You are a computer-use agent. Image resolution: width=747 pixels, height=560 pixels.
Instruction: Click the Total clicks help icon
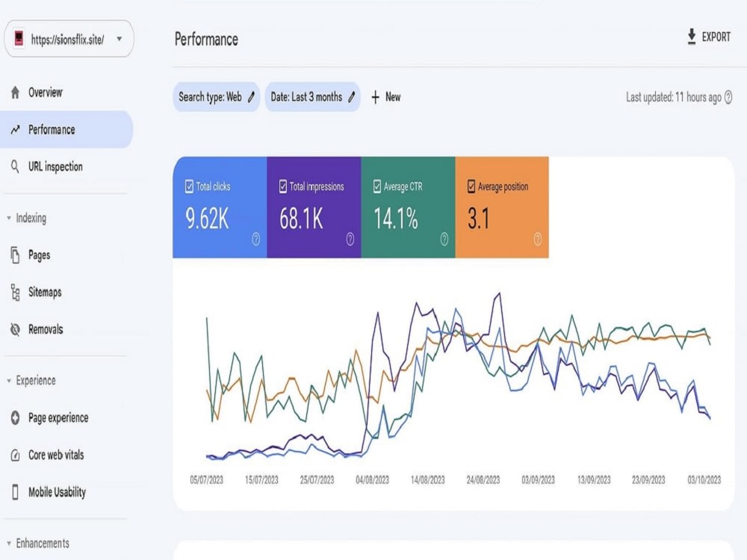255,239
